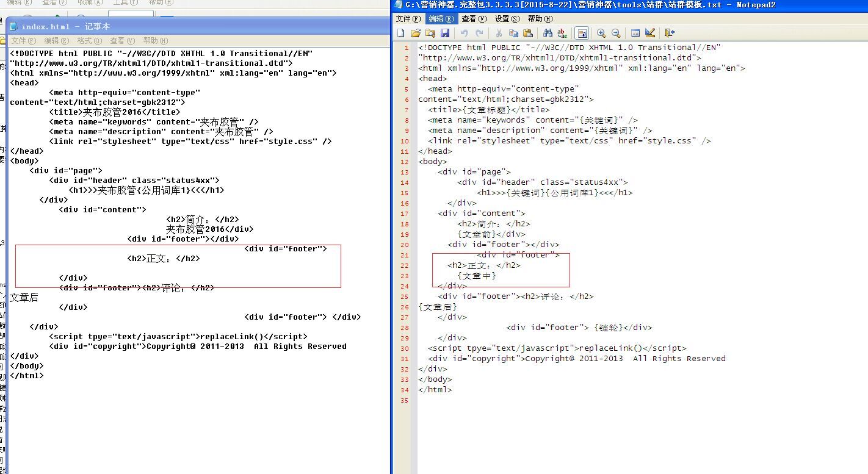The height and width of the screenshot is (474, 868).
Task: Open the scheme selection icon
Action: [635, 33]
